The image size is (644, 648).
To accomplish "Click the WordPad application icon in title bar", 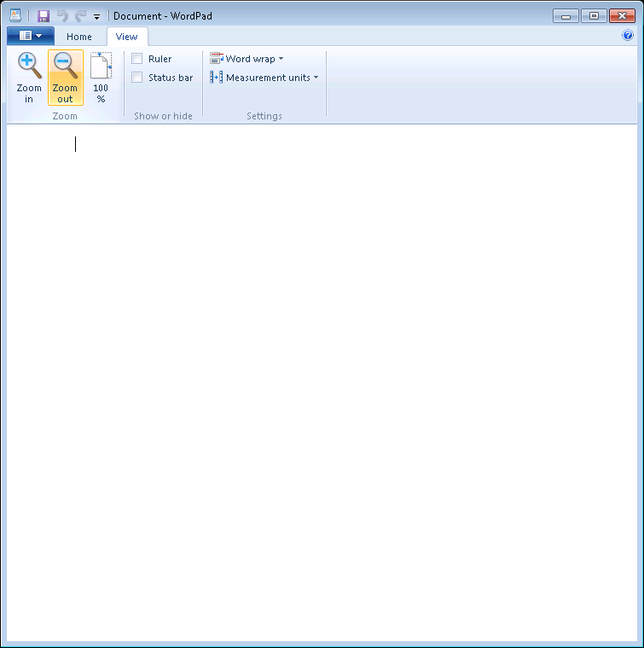I will click(15, 15).
